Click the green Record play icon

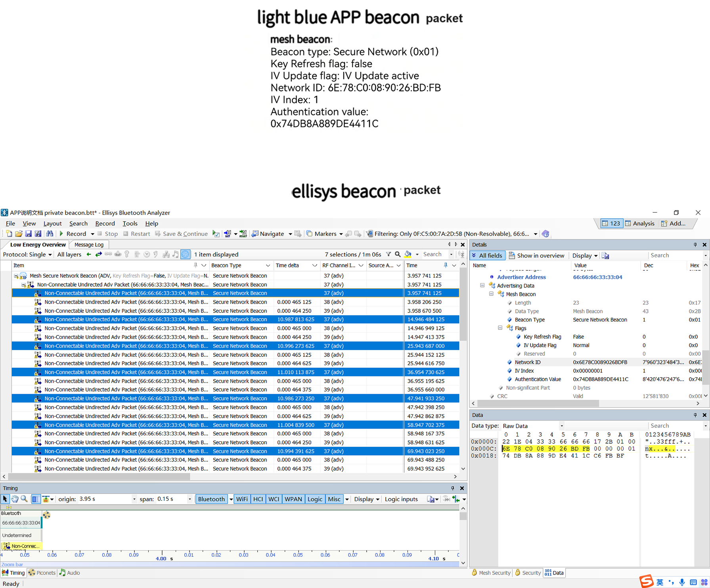(x=61, y=234)
